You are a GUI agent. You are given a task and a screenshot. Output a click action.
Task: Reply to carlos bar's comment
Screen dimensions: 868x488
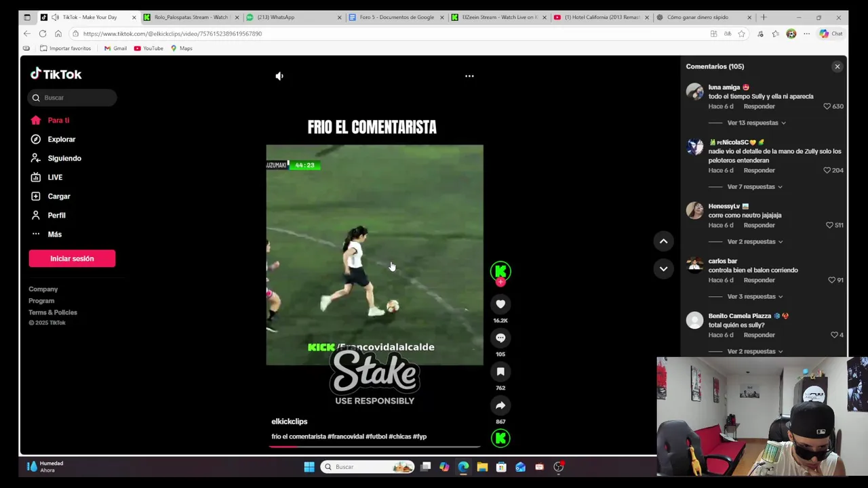click(x=759, y=280)
